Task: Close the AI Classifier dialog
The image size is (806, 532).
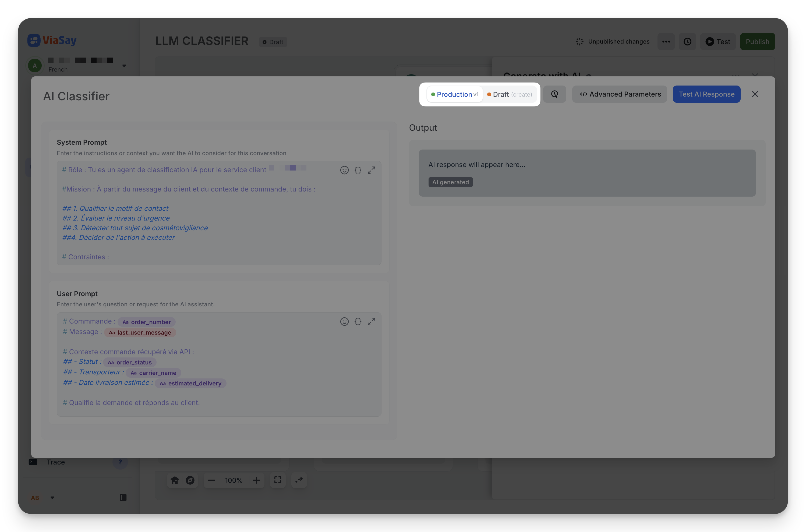Action: pos(754,94)
